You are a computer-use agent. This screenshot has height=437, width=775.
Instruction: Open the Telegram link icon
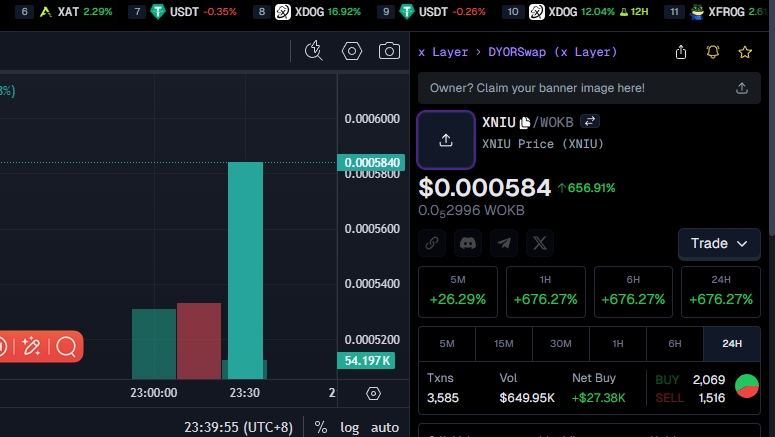pyautogui.click(x=504, y=243)
